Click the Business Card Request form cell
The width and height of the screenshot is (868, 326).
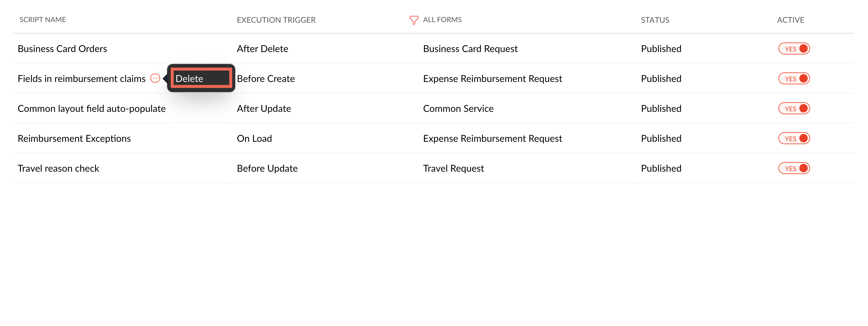(470, 49)
